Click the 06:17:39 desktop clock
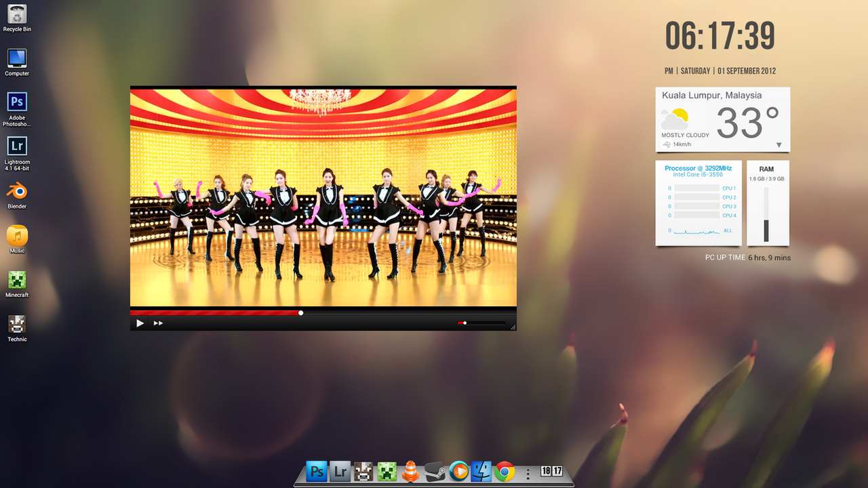The width and height of the screenshot is (868, 488). 720,36
